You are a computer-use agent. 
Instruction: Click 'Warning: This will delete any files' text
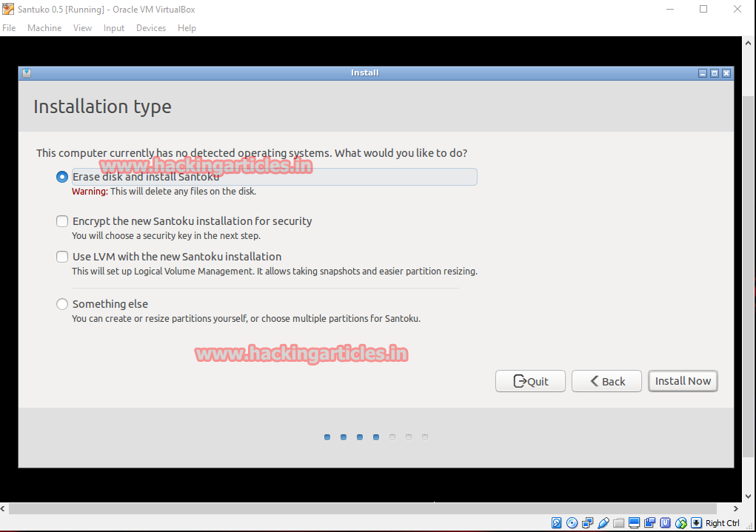tap(164, 192)
